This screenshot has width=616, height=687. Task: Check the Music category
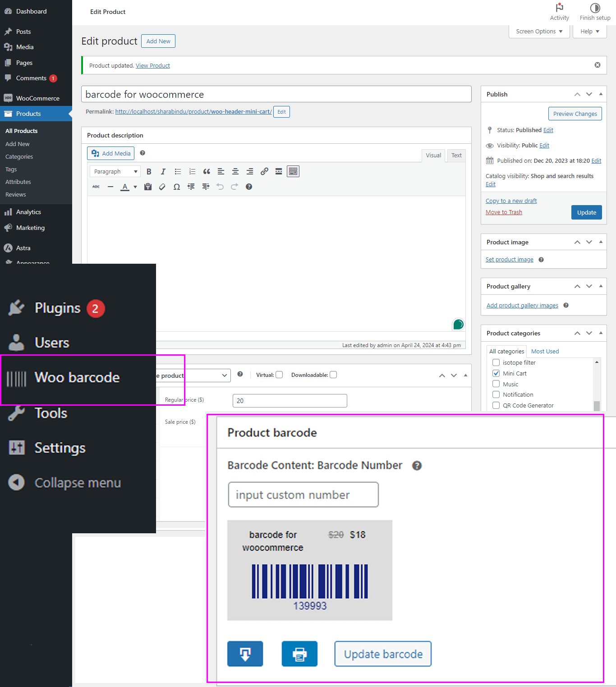coord(496,384)
